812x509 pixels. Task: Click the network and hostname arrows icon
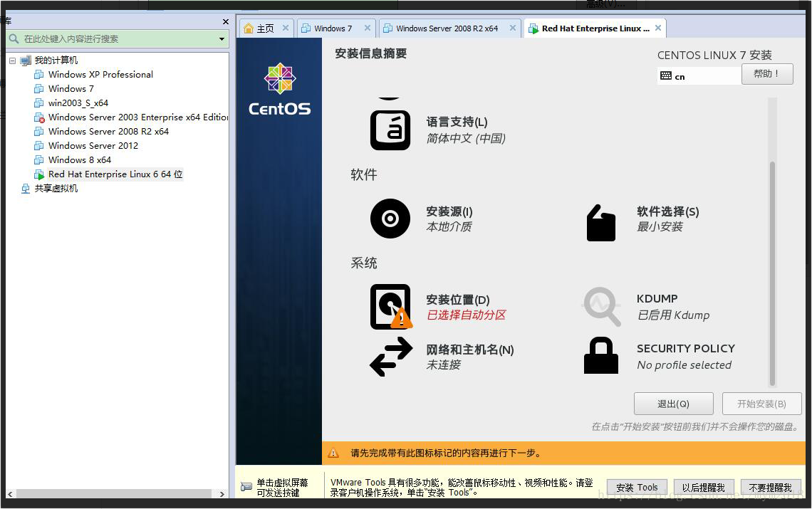coord(391,357)
